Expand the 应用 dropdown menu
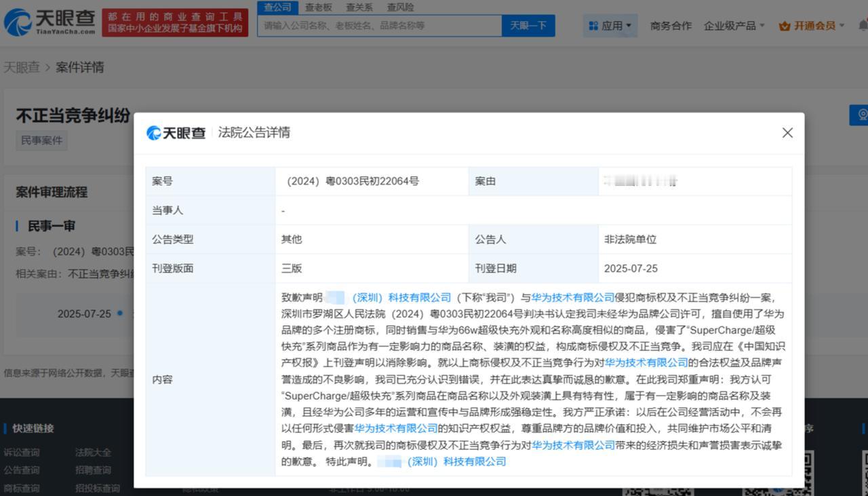 [610, 26]
